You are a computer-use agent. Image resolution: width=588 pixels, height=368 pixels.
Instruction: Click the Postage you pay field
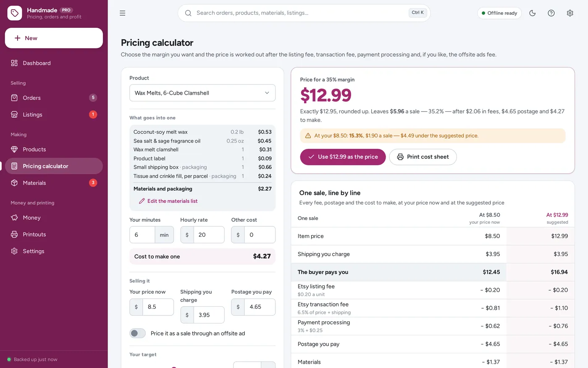pyautogui.click(x=260, y=307)
